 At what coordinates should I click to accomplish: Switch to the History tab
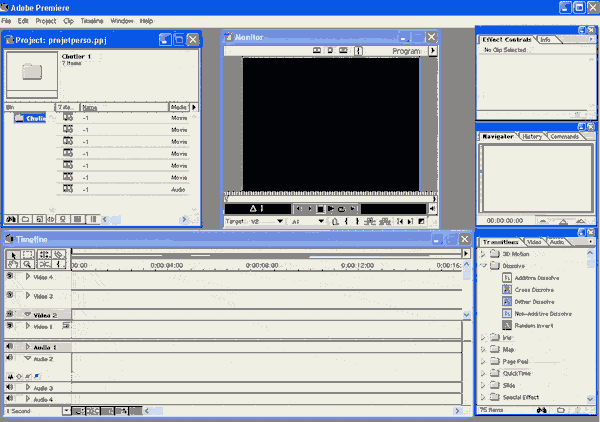click(532, 137)
